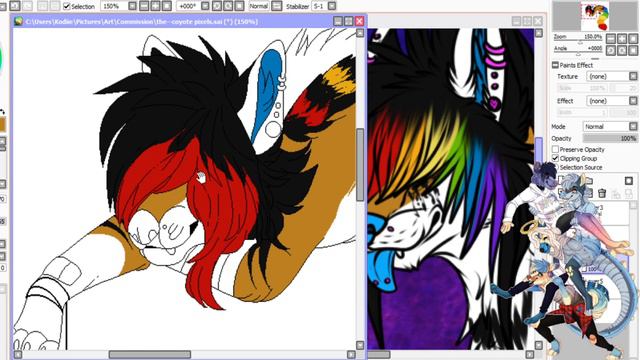Click navigator zoom in plus button

[622, 39]
